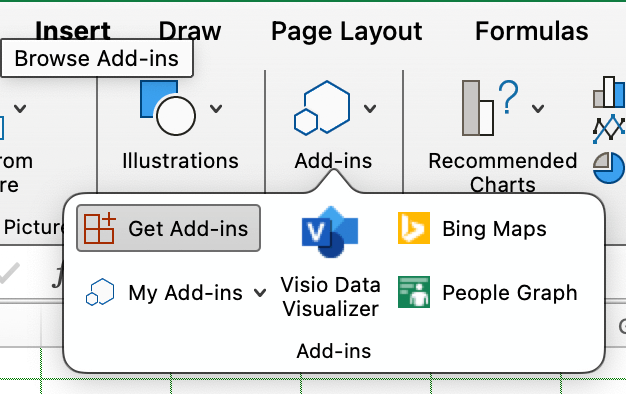Collapse the Add-ins ribbon dropdown arrow
This screenshot has width=626, height=394.
pyautogui.click(x=370, y=108)
